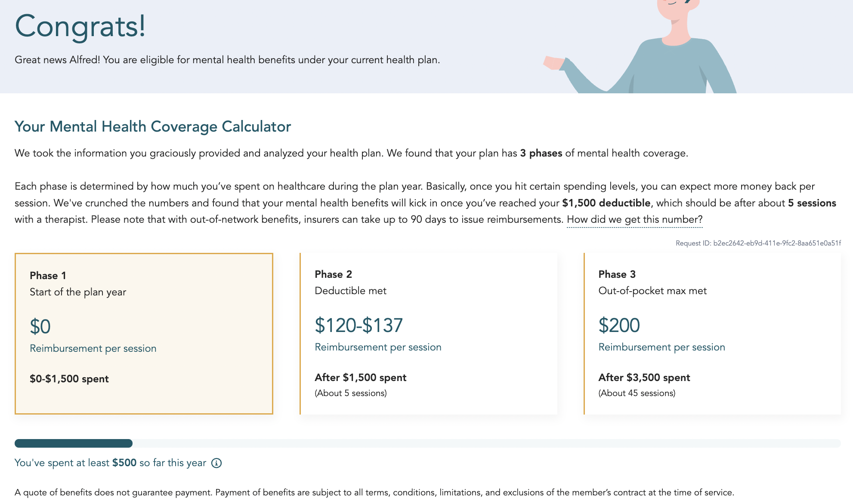Click the Request ID text
This screenshot has height=504, width=853.
pyautogui.click(x=758, y=243)
